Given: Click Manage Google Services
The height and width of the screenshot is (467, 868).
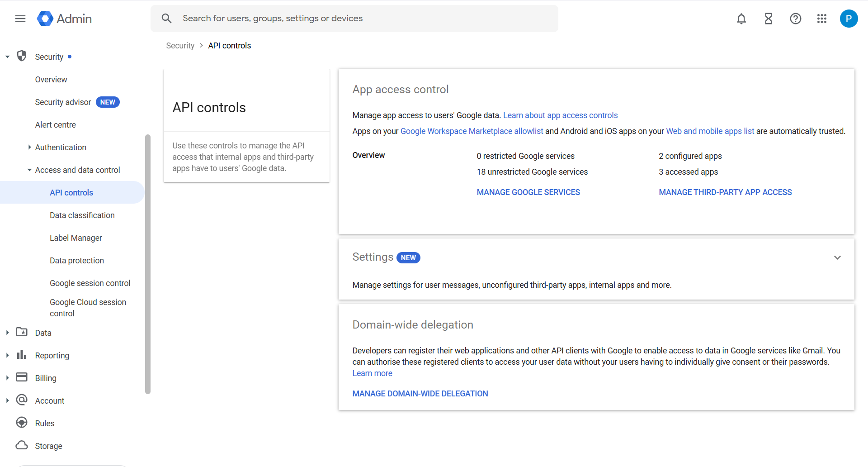Looking at the screenshot, I should click(528, 192).
